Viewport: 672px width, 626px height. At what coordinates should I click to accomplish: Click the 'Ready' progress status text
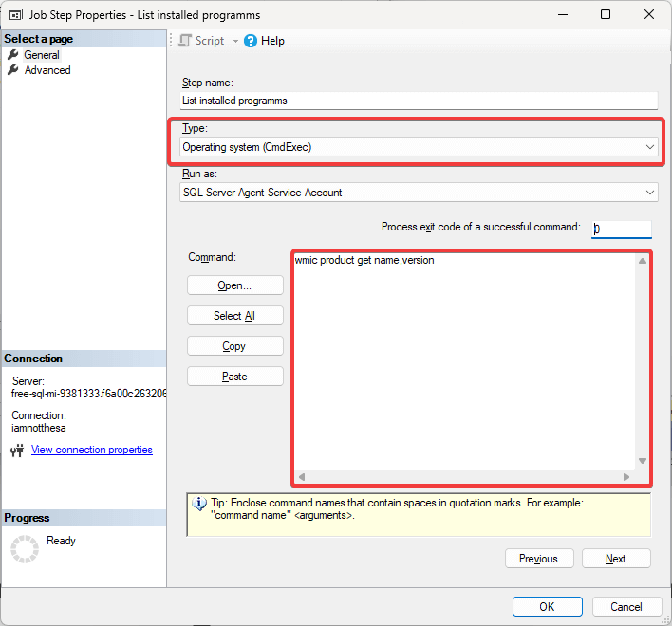pos(61,541)
